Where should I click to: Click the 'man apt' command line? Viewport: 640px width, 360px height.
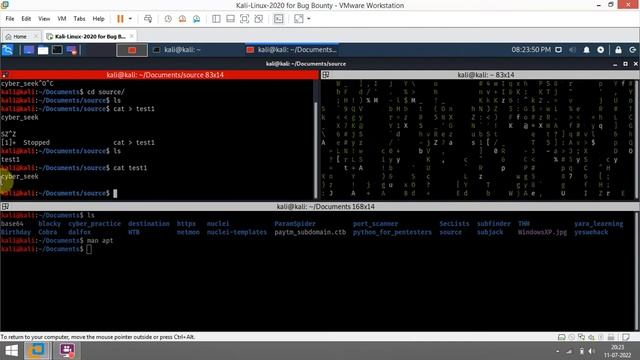(100, 241)
